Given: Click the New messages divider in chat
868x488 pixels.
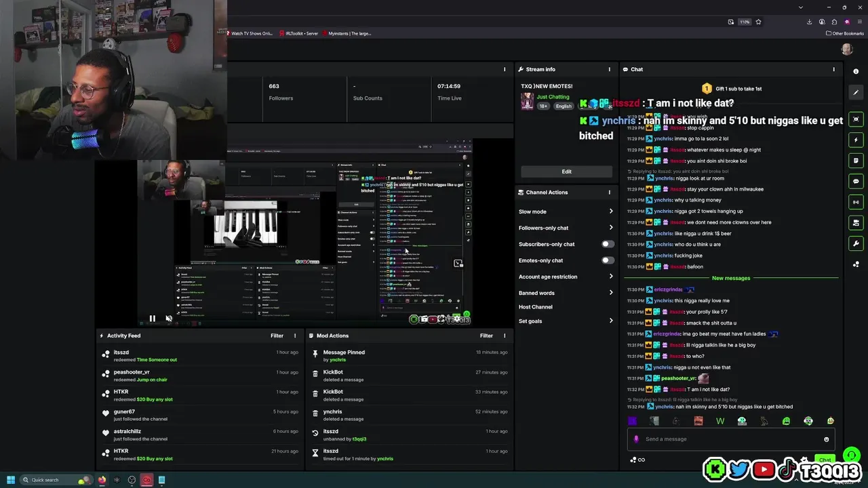Looking at the screenshot, I should (731, 278).
